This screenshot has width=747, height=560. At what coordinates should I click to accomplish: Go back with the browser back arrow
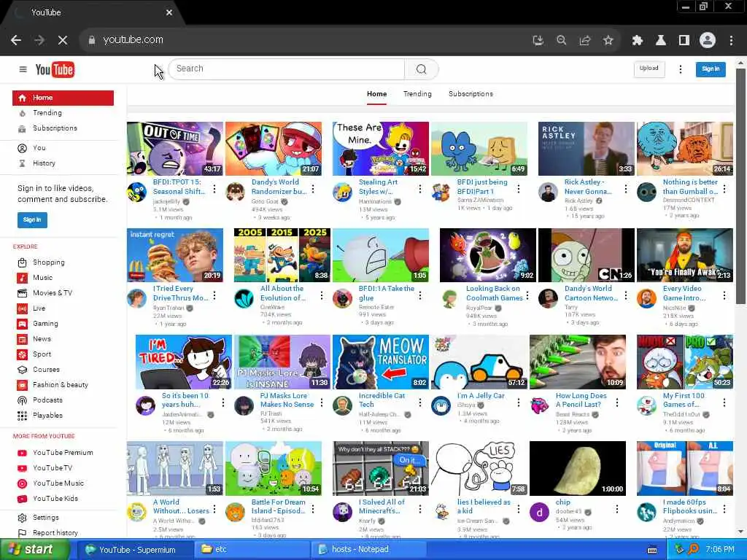16,41
